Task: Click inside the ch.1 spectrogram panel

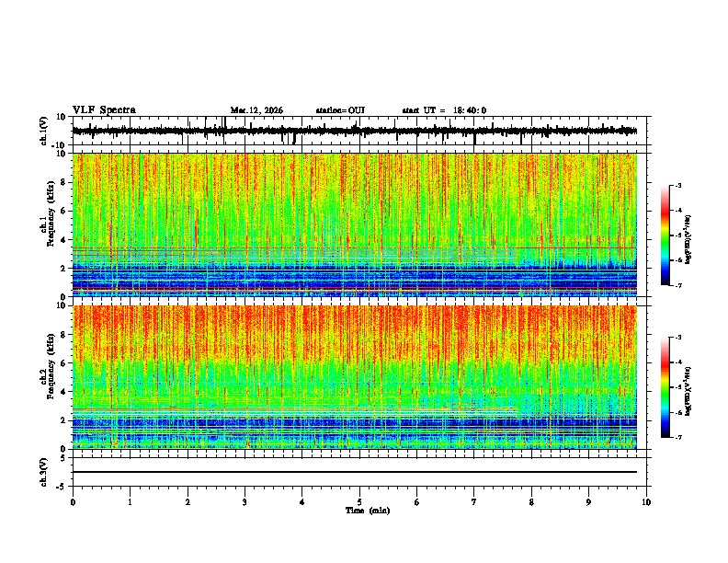Action: click(355, 224)
